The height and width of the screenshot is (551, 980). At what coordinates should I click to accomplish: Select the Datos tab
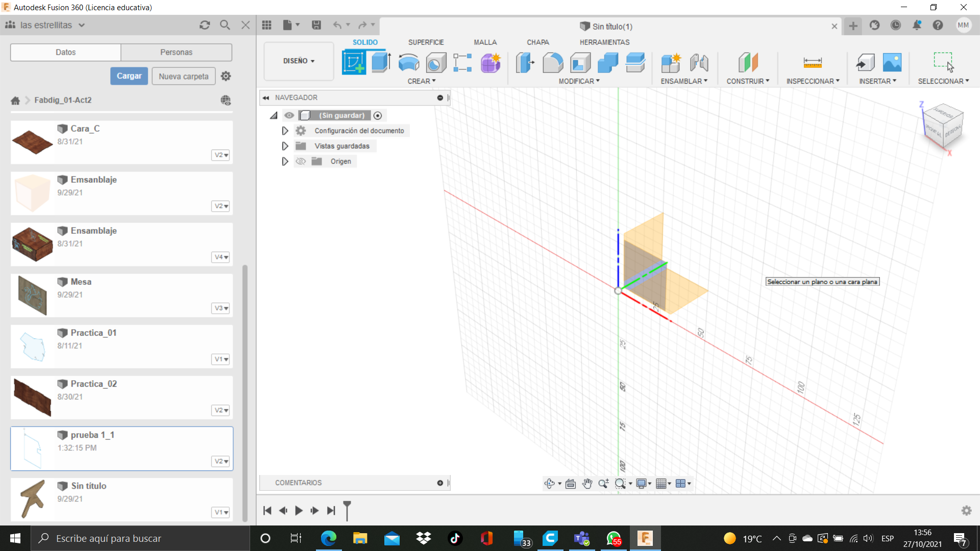pos(65,52)
